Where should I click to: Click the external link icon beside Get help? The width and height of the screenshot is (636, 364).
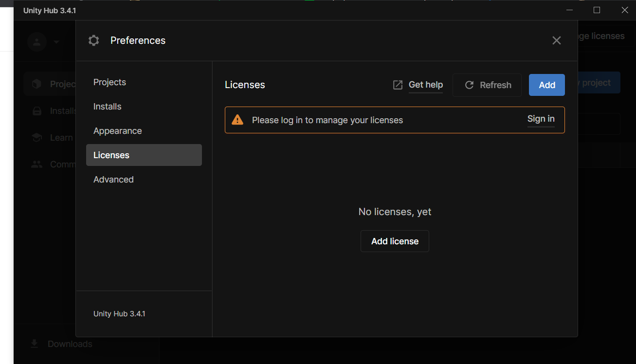pyautogui.click(x=398, y=85)
